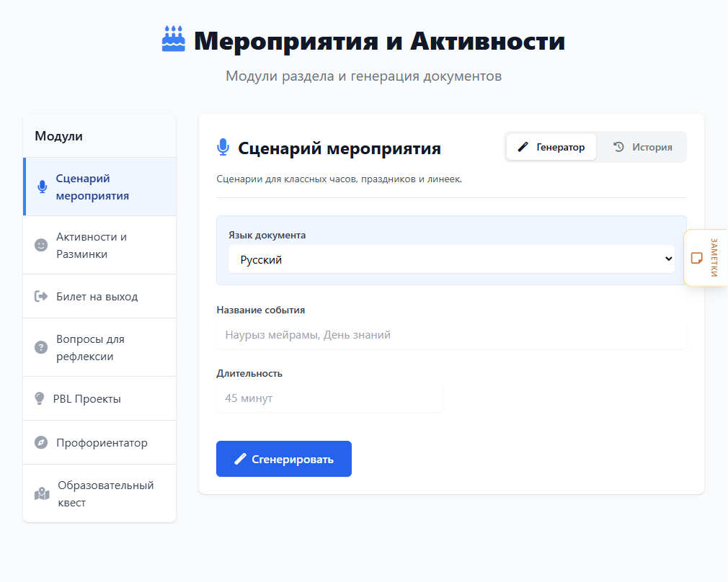Click compass icon for Профориентатор
728x582 pixels.
(x=41, y=442)
